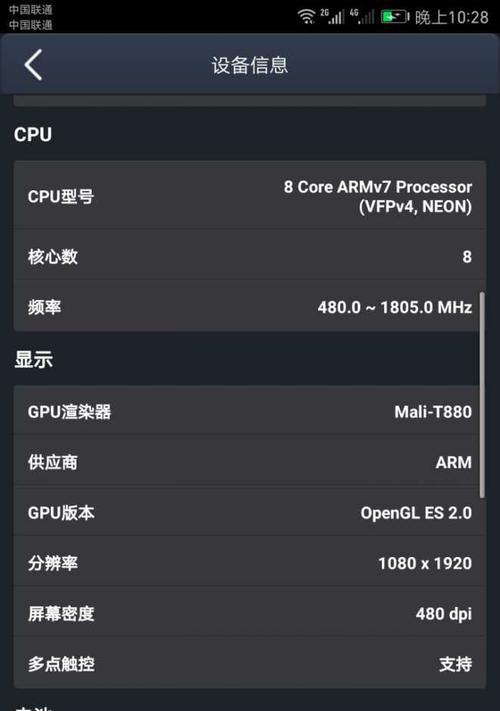Select the 分辨率 1080 x 1920 row
Image resolution: width=500 pixels, height=711 pixels.
[x=250, y=563]
